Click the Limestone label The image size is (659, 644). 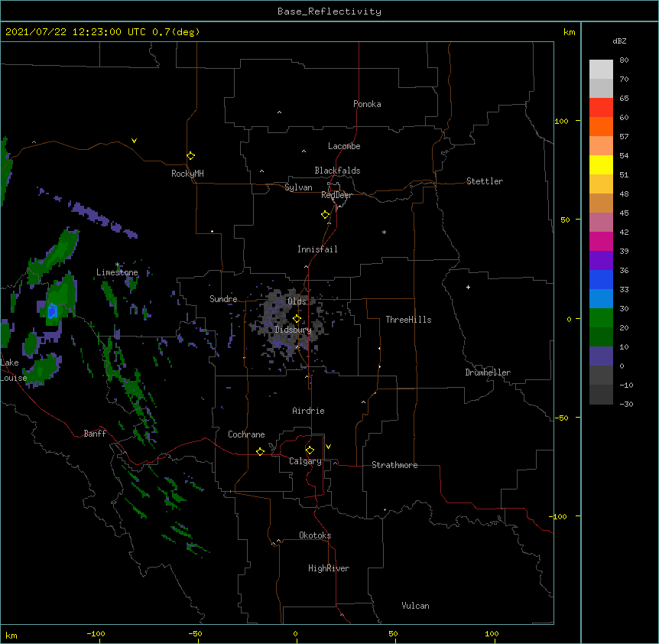(x=117, y=272)
